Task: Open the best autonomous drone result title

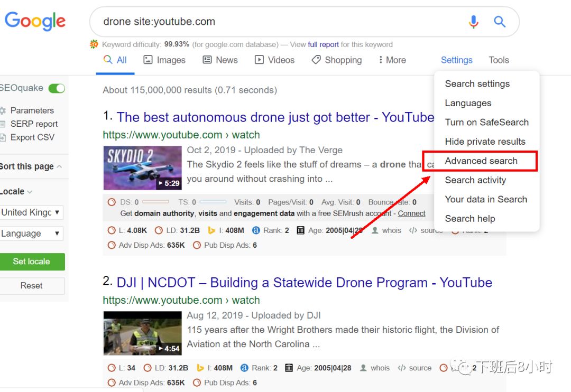Action: tap(275, 117)
